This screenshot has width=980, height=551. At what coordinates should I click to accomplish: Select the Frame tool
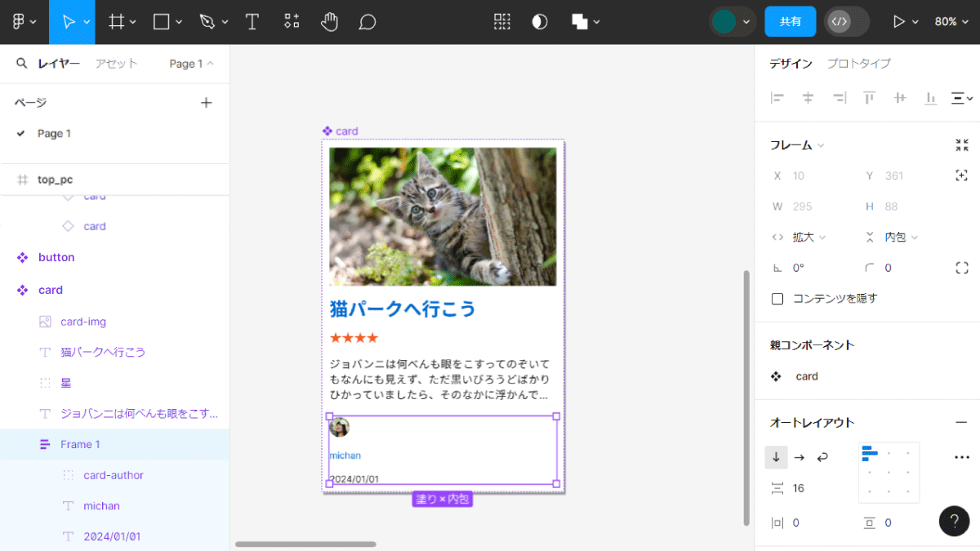click(117, 22)
